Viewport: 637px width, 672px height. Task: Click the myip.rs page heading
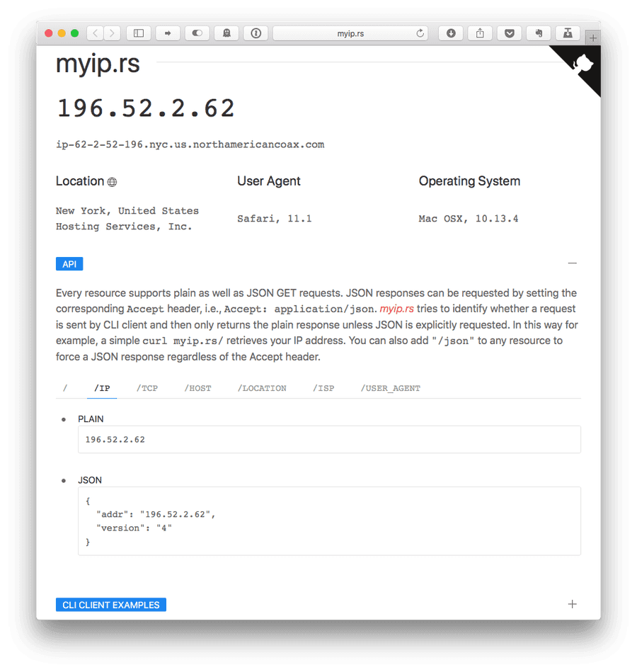[x=98, y=64]
